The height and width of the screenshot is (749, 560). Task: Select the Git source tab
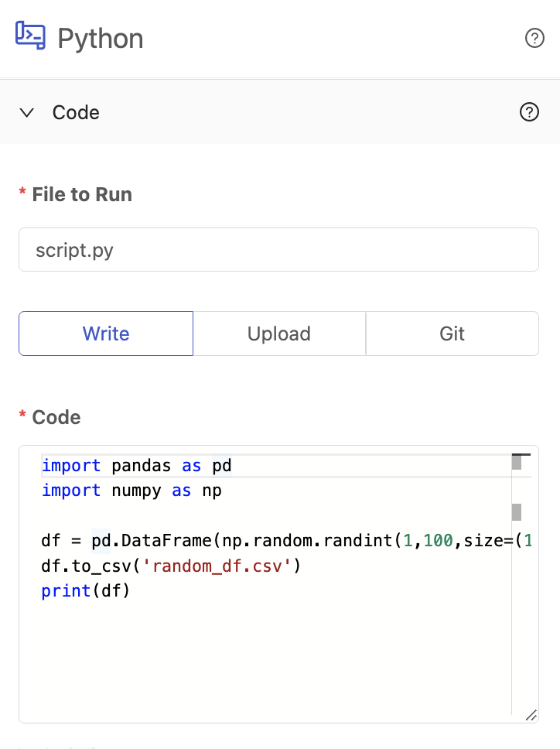click(452, 333)
